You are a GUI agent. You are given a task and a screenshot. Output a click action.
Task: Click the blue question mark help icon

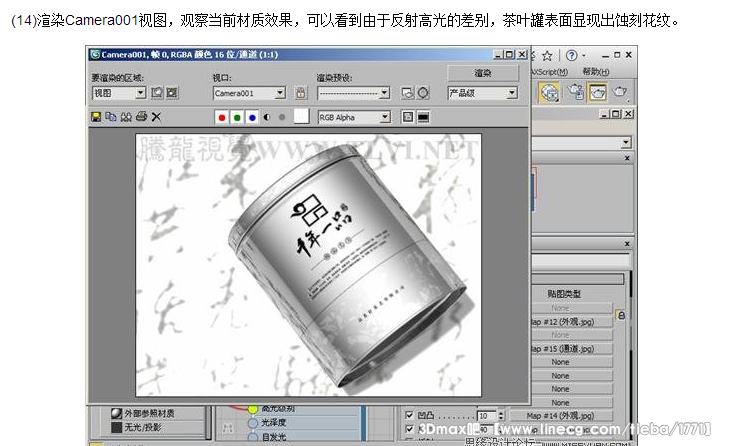[571, 55]
